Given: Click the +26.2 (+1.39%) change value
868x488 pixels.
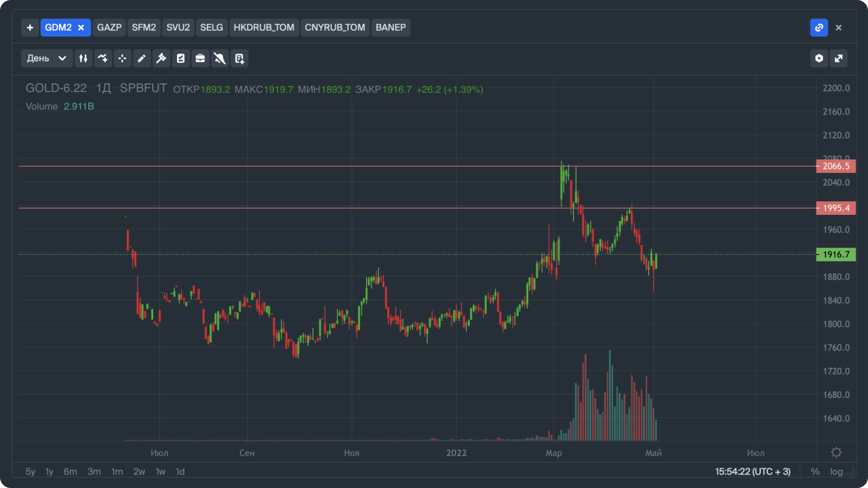Looking at the screenshot, I should coord(450,89).
